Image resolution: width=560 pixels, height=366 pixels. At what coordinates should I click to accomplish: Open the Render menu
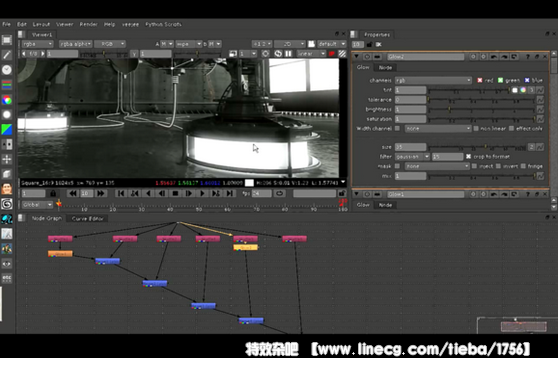click(x=88, y=24)
